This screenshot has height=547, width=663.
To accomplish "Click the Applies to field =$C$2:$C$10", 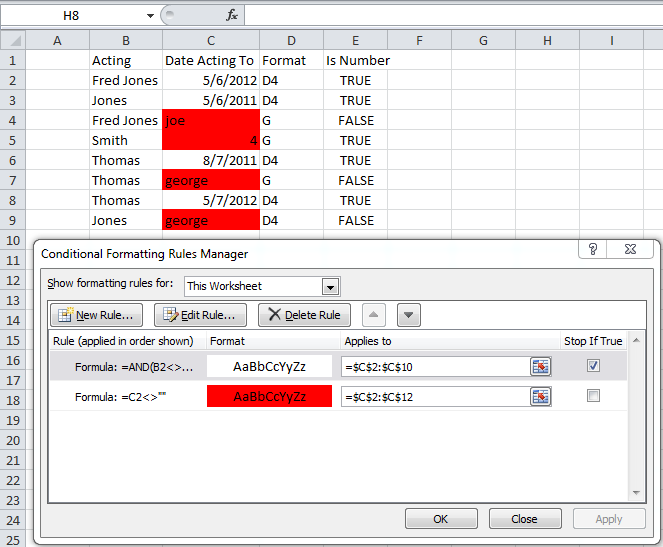I will [435, 367].
